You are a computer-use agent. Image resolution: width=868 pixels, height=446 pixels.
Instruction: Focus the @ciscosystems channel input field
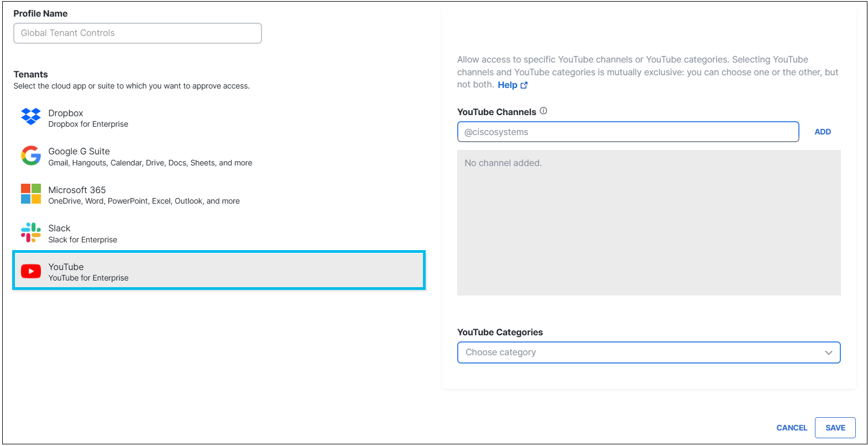click(x=628, y=132)
